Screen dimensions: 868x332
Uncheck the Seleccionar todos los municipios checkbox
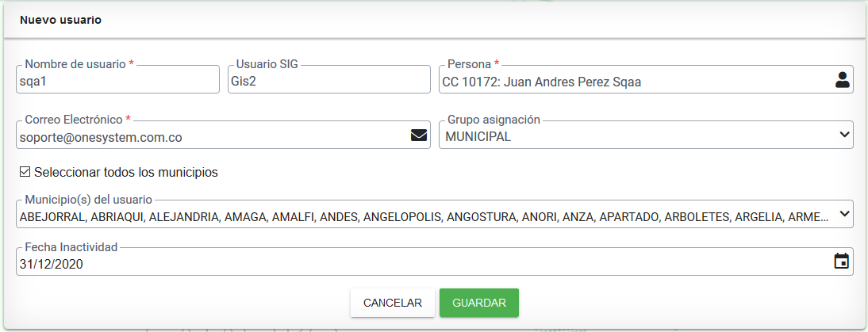tap(25, 172)
